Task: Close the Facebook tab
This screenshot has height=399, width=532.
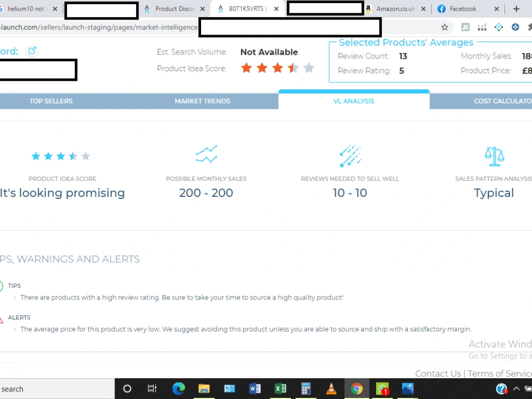Action: tap(496, 9)
